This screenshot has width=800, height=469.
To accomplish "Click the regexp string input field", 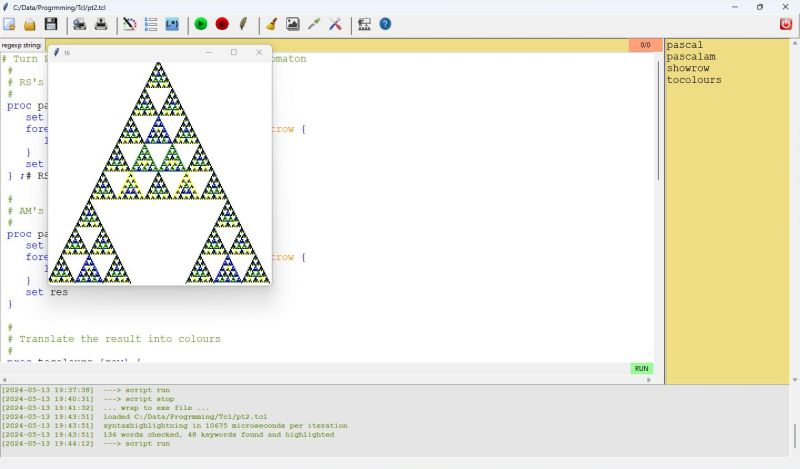I will point(337,45).
